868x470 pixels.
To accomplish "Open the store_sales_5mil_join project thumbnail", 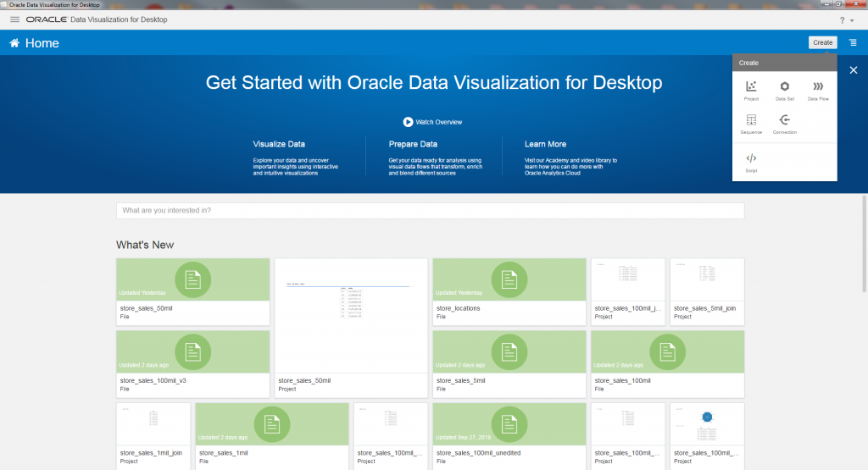I will pos(707,279).
